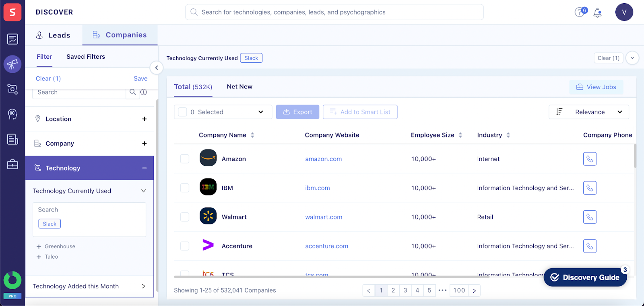Open help icon with badge 6
644x306 pixels.
580,12
